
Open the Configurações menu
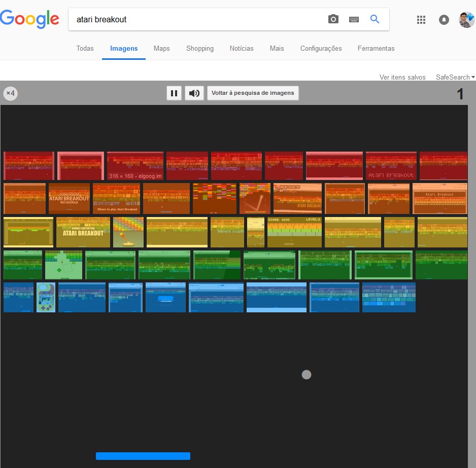coord(321,49)
